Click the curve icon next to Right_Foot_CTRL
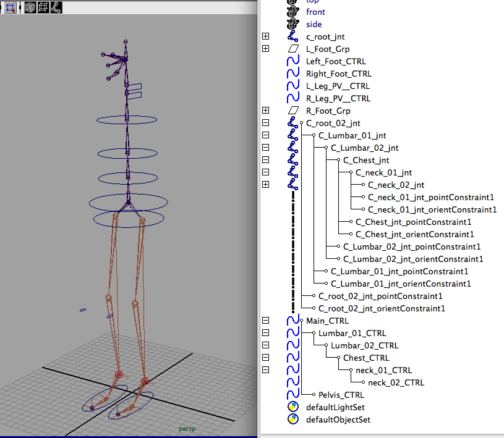 tap(293, 74)
